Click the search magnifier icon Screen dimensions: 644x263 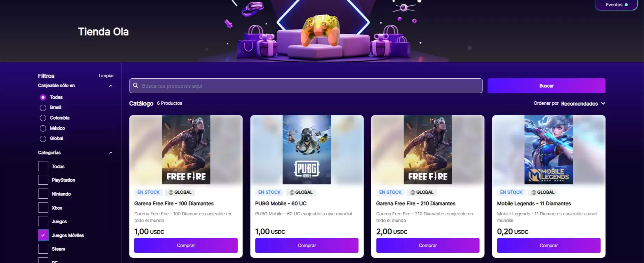[x=136, y=86]
